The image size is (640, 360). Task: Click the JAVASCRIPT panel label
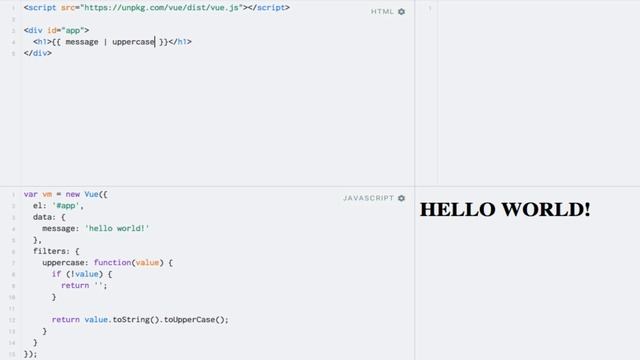point(368,198)
